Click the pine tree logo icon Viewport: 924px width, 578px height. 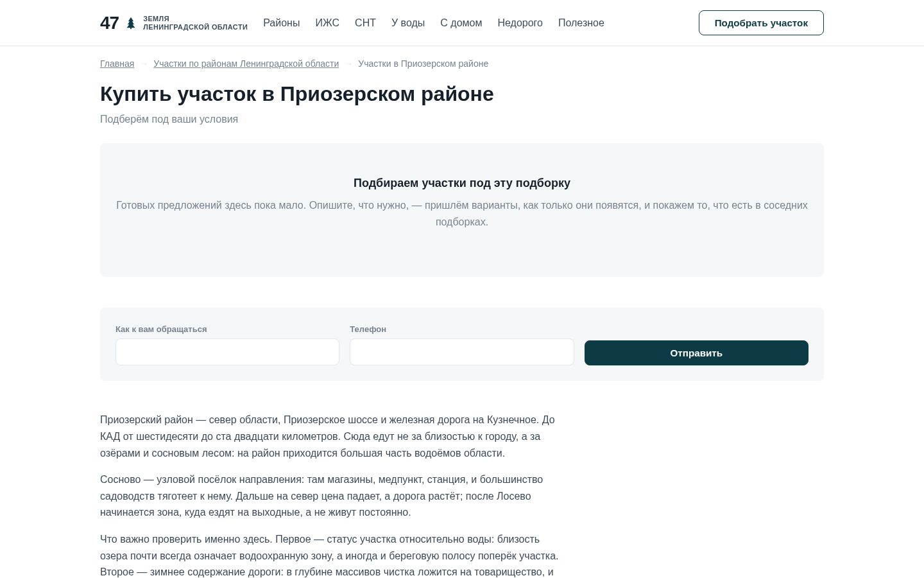131,23
